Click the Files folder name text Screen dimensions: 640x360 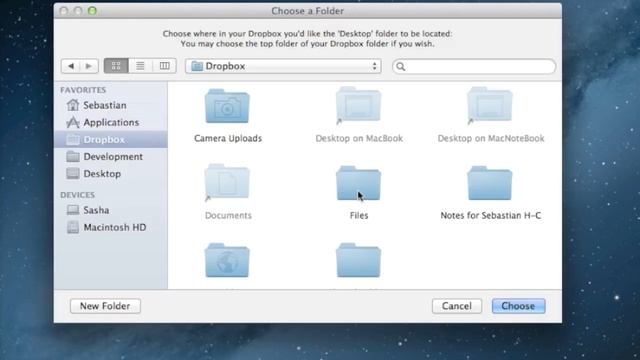(359, 216)
